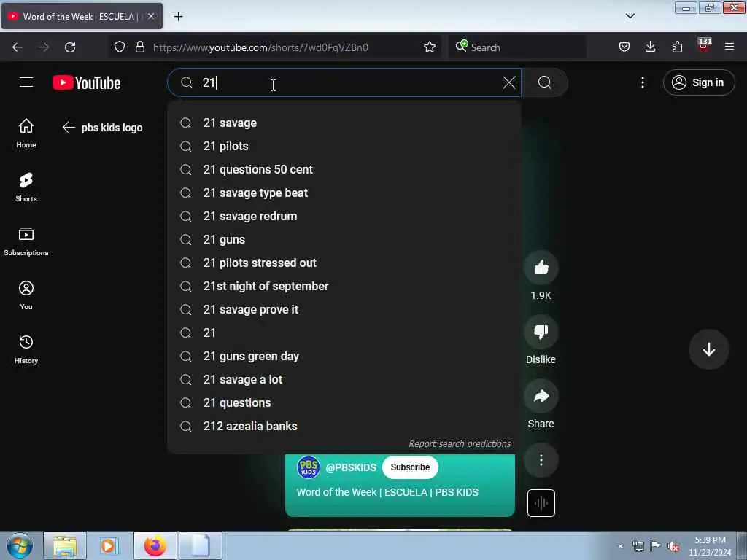The image size is (747, 560).
Task: Subscribe to the PBSKIDS channel
Action: (x=410, y=467)
